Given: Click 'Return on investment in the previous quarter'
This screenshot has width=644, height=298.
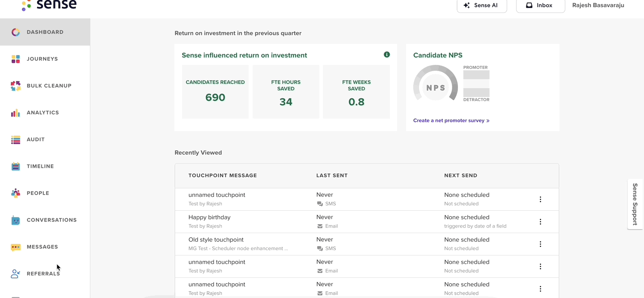Looking at the screenshot, I should point(238,33).
